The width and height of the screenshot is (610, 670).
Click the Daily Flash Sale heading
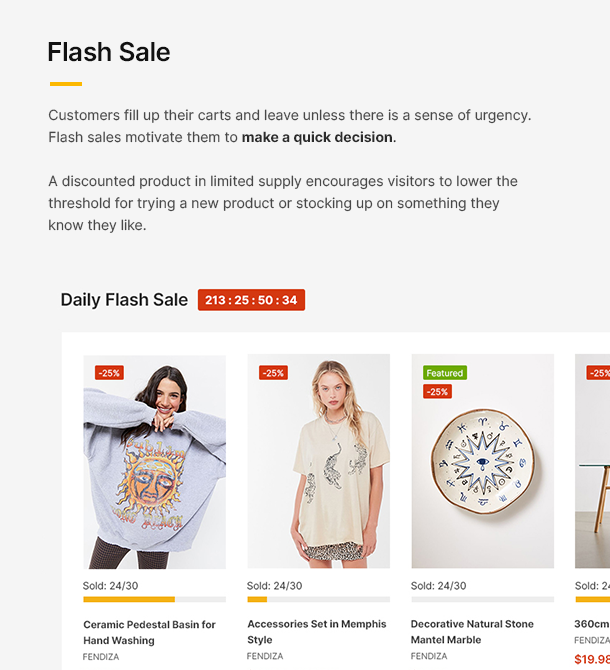point(124,300)
